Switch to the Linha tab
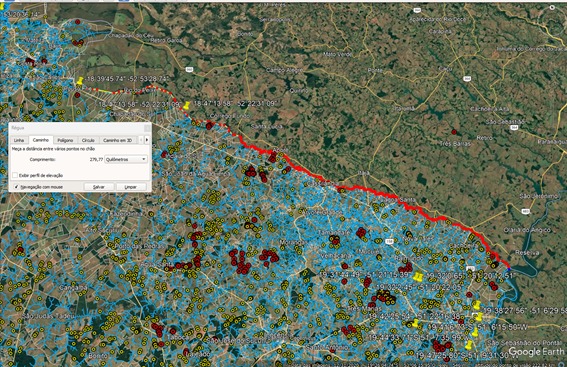This screenshot has height=367, width=567. 19,140
